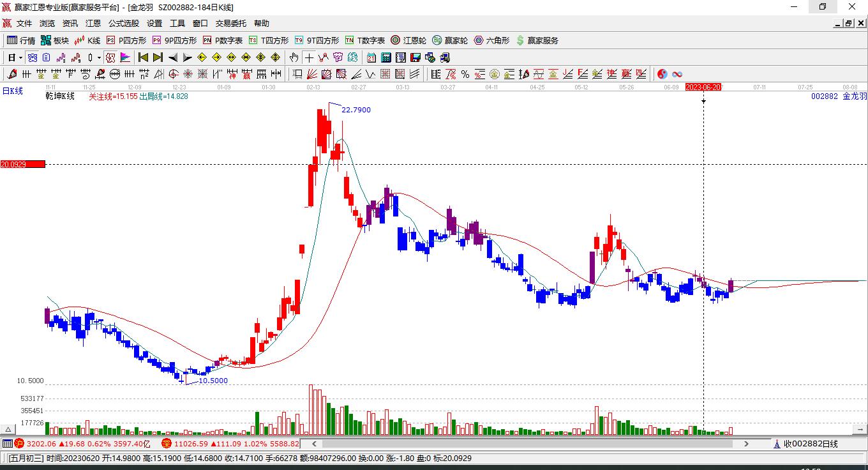
Task: Switch to K线 candlestick chart
Action: [87, 40]
